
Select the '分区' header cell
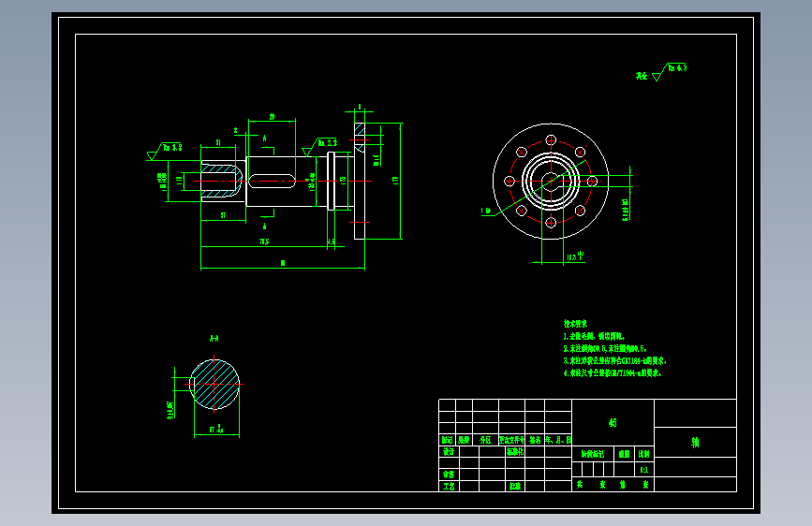485,440
